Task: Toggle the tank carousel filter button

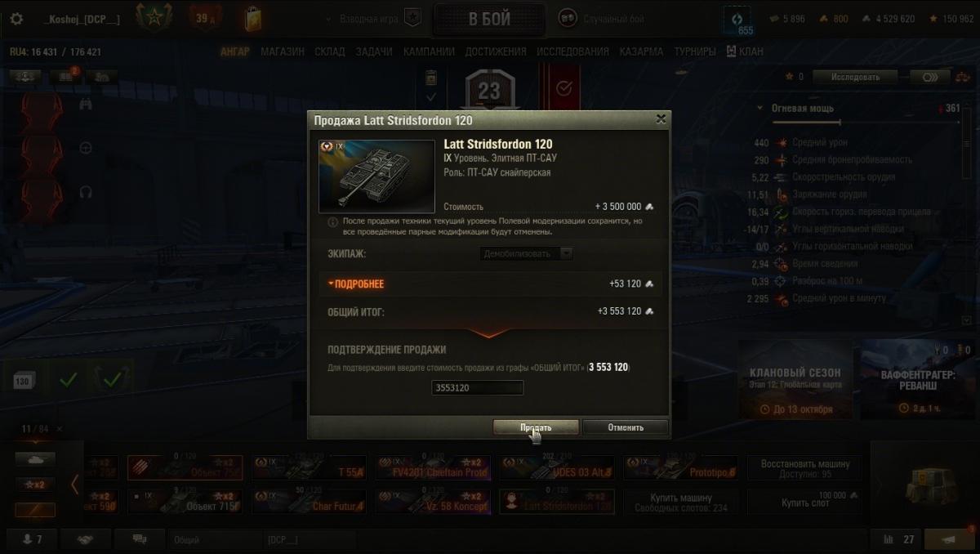Action: [35, 459]
